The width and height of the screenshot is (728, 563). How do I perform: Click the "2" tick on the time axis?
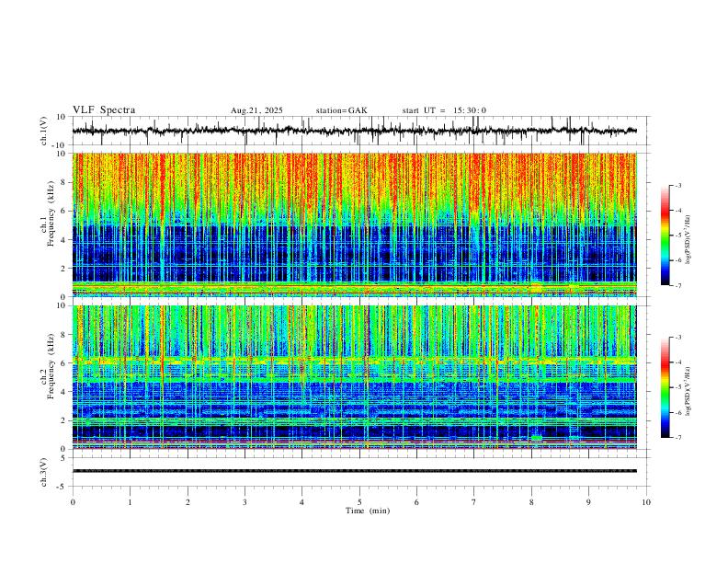tap(188, 502)
